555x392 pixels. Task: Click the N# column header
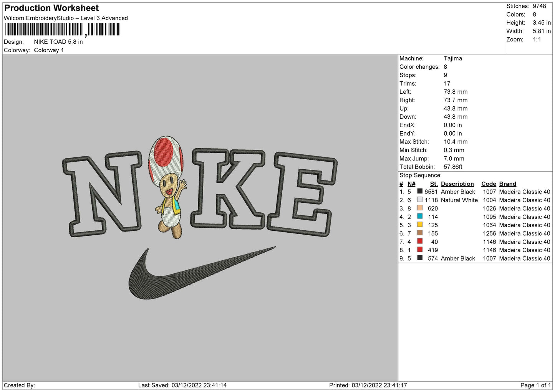point(411,184)
